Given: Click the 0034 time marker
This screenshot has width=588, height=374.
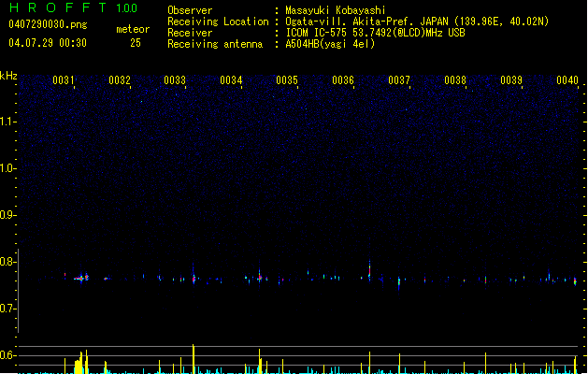Looking at the screenshot, I should coord(231,79).
